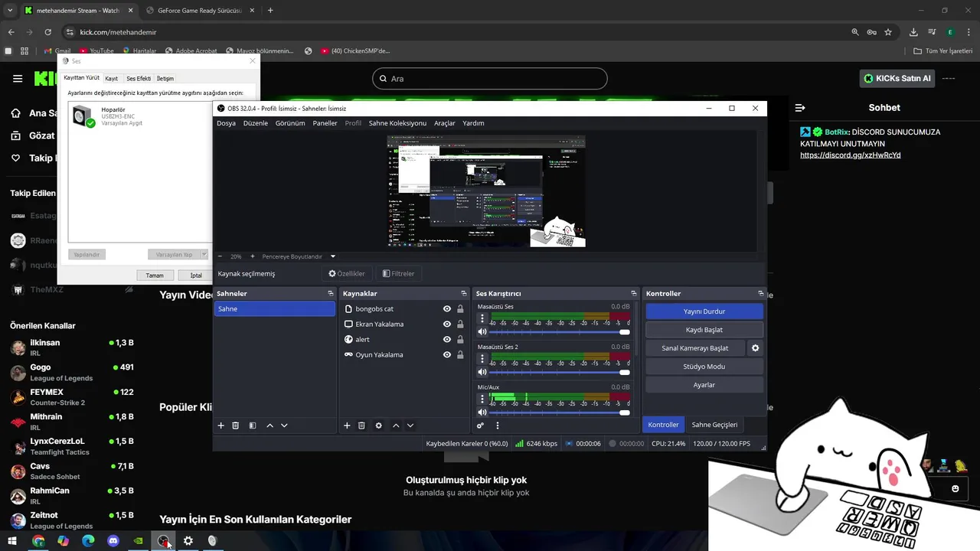The image size is (980, 551).
Task: Click the Yayını Durdur button
Action: coord(704,311)
